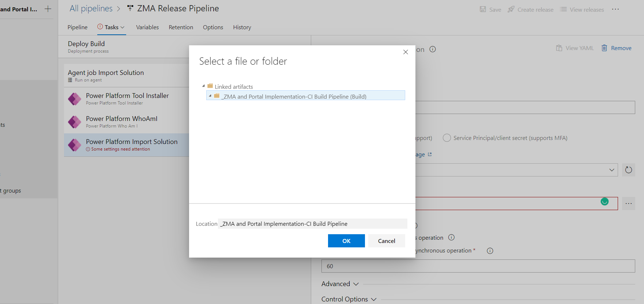
Task: Click the info icon next to operation
Action: pos(451,237)
